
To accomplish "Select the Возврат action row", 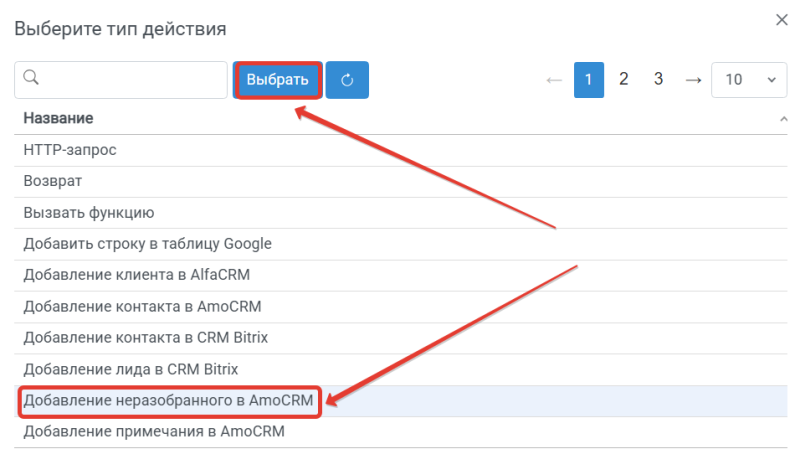I will point(401,182).
